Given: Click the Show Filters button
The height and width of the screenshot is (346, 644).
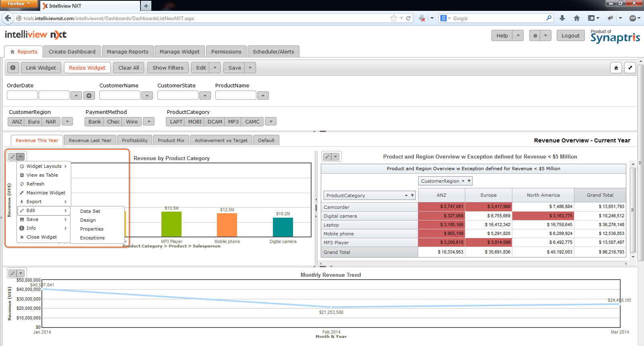Looking at the screenshot, I should (x=168, y=68).
